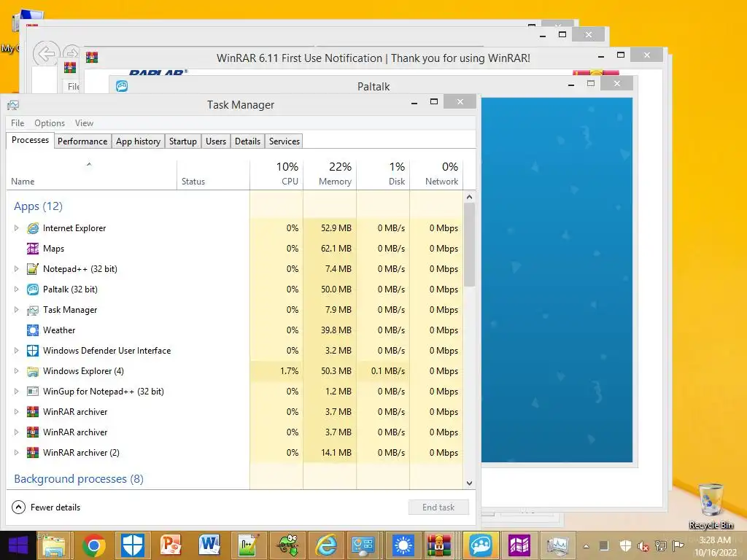Sort processes by Disk column
This screenshot has height=560, width=747.
pos(384,174)
